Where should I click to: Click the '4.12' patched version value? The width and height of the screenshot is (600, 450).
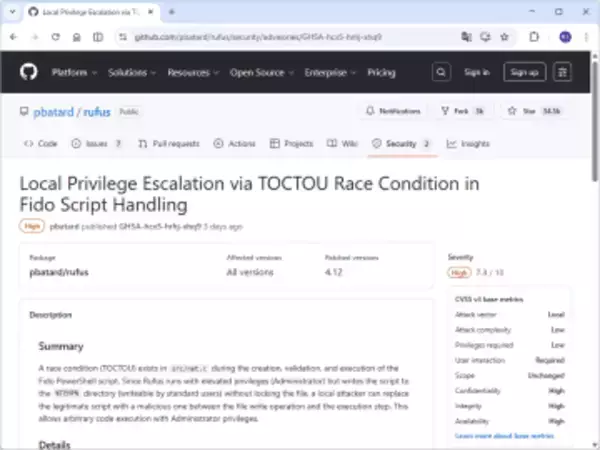333,272
